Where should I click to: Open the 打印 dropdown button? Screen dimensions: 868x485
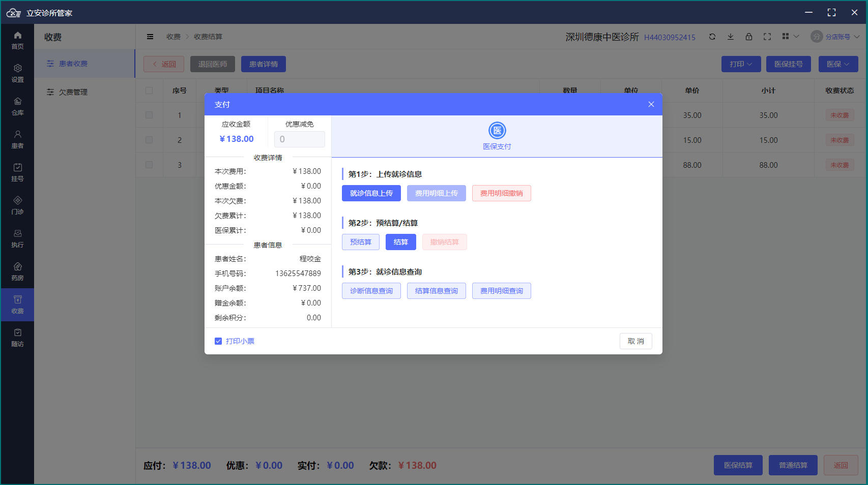tap(741, 64)
